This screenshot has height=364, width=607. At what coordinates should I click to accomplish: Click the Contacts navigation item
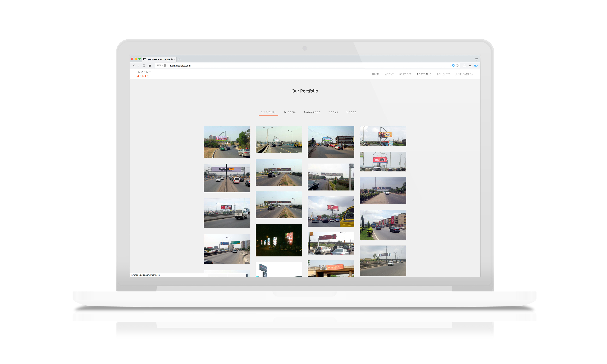(444, 74)
